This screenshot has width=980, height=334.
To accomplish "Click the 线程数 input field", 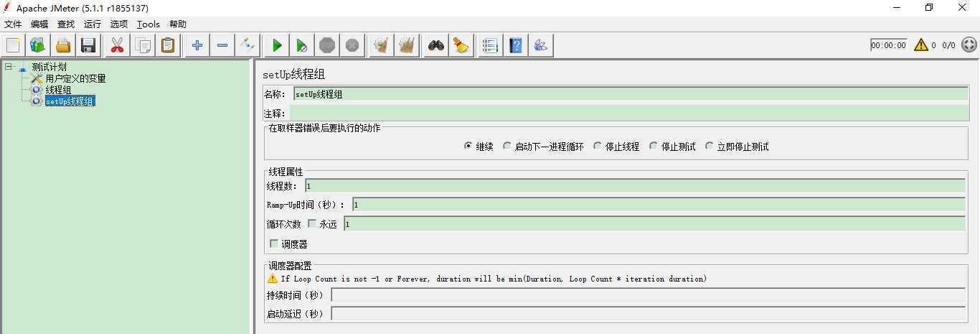I will click(x=635, y=186).
